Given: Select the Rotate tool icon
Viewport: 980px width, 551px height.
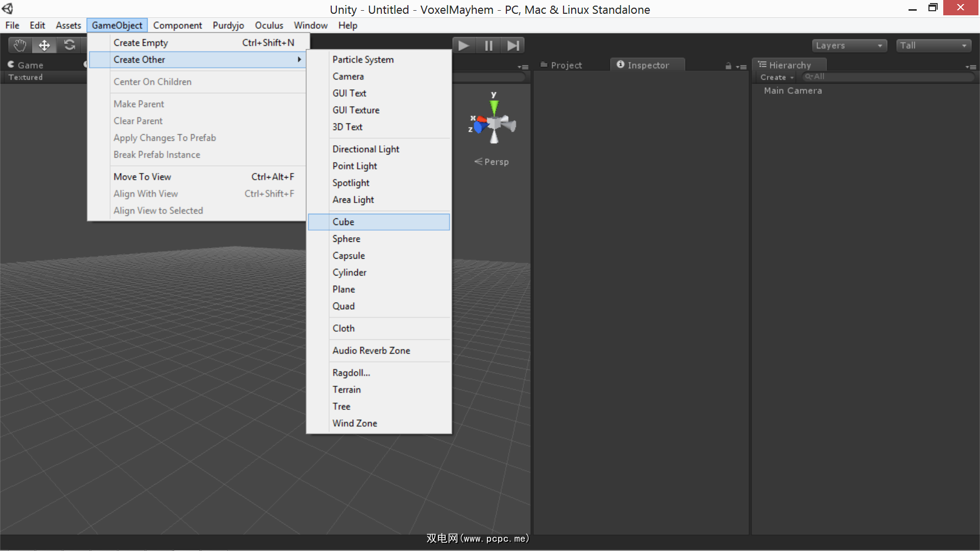Looking at the screenshot, I should pos(69,45).
